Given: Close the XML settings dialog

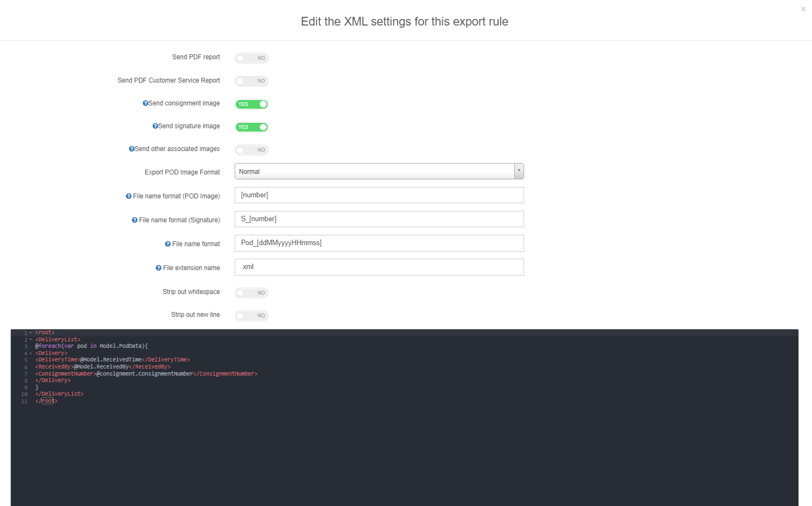Looking at the screenshot, I should 803,9.
